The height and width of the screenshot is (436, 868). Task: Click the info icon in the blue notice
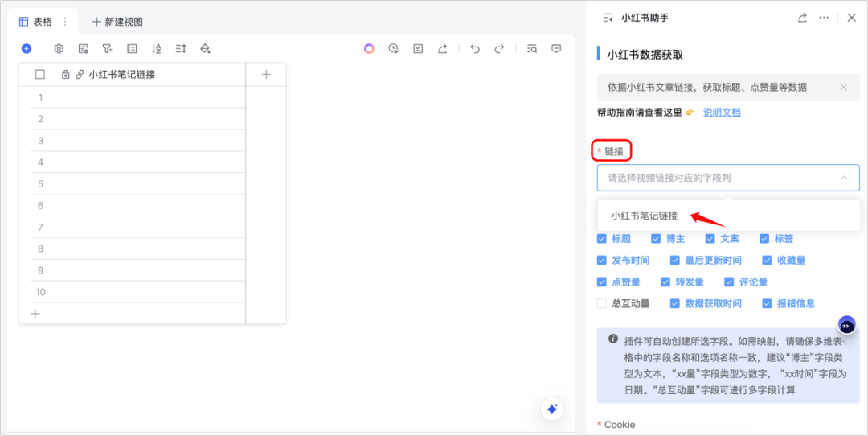(612, 339)
